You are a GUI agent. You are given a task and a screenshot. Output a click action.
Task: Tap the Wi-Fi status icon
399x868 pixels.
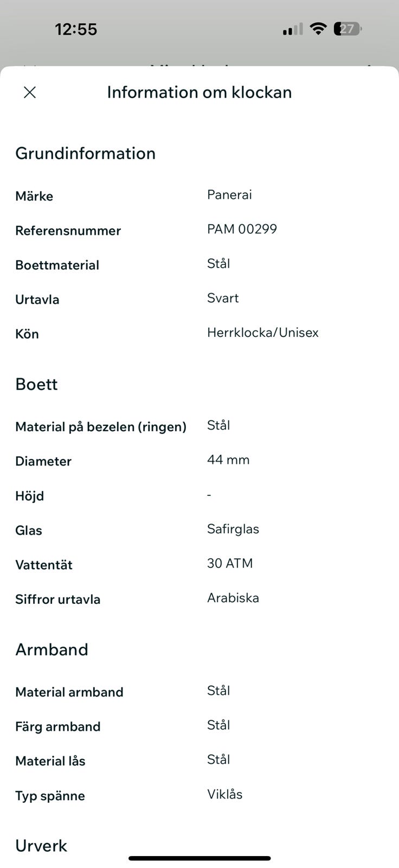318,29
